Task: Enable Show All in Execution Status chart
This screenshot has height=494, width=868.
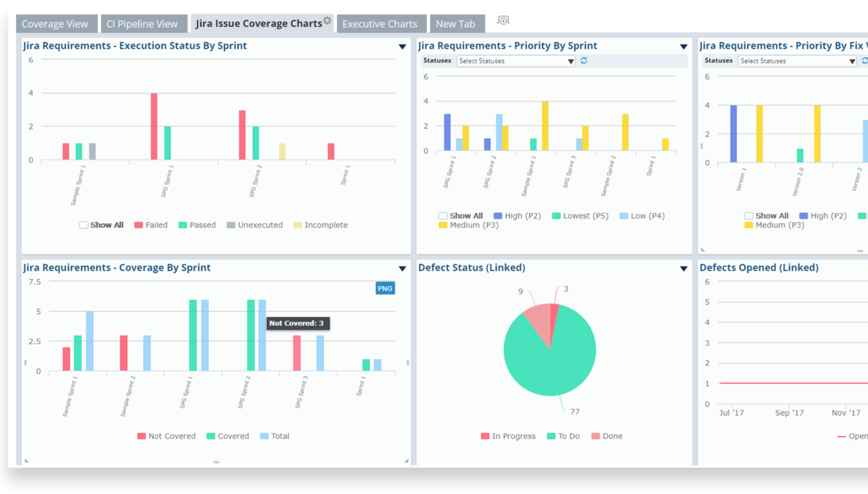Action: 84,225
